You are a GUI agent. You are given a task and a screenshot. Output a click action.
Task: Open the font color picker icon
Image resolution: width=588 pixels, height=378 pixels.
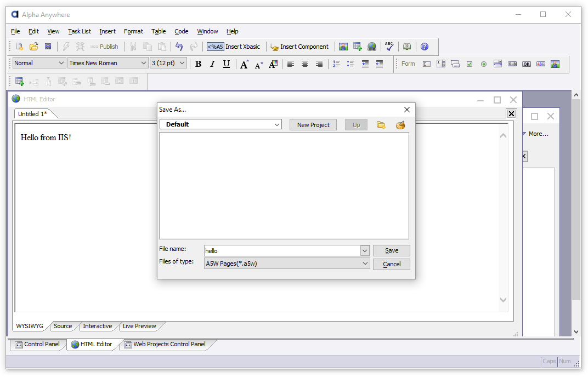(x=273, y=64)
